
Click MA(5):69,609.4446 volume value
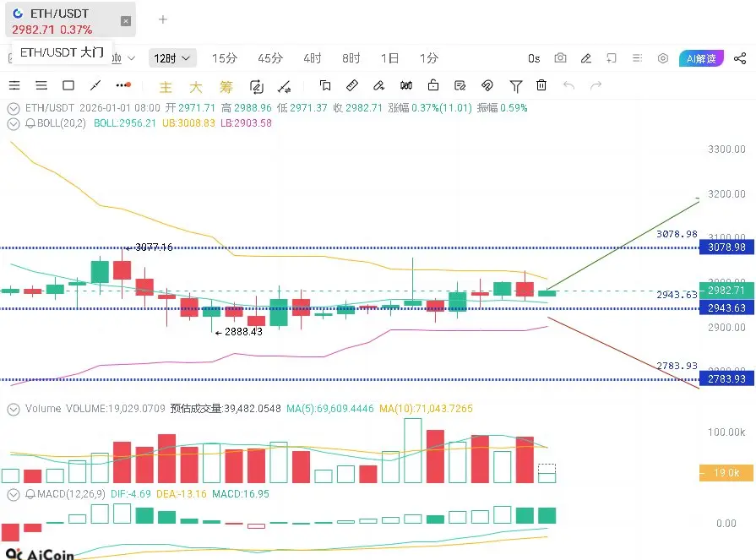pos(329,409)
